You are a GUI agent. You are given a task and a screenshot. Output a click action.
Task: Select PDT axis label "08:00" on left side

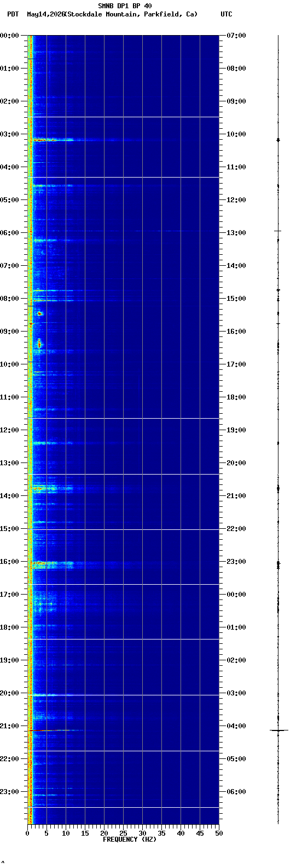point(9,299)
